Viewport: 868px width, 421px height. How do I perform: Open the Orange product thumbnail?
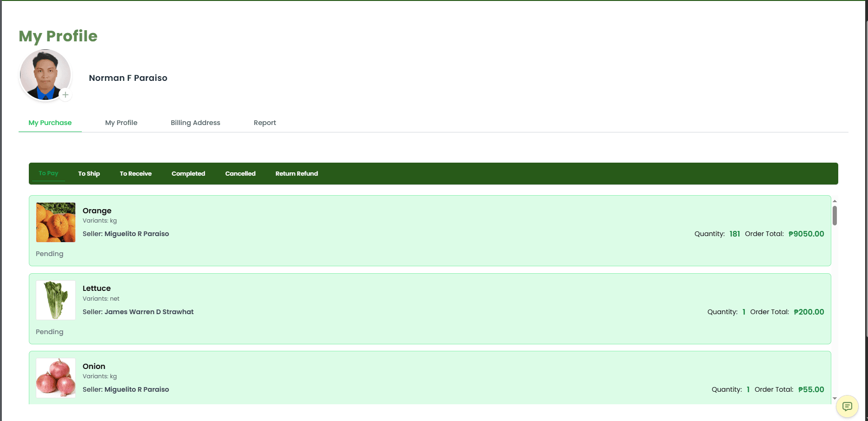(x=56, y=222)
